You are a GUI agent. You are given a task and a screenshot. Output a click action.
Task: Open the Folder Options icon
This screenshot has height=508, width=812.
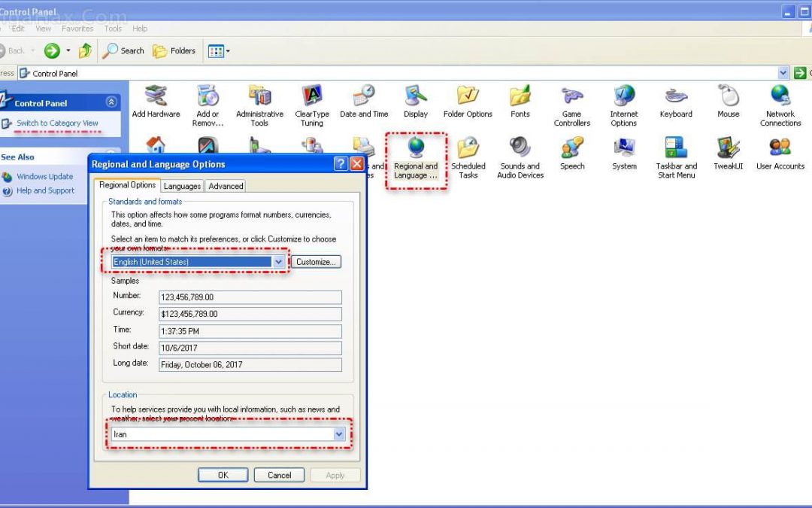(468, 97)
